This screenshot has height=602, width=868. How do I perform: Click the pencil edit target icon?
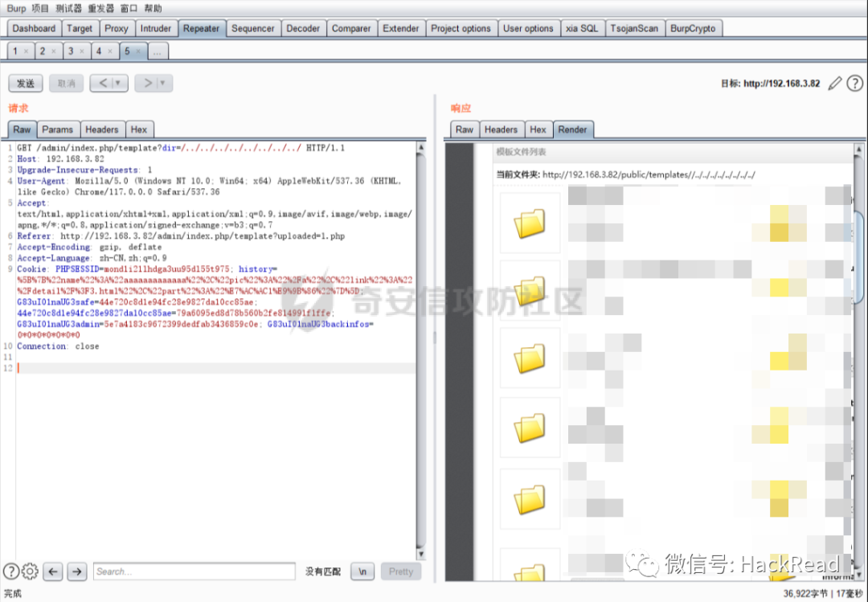click(x=835, y=84)
